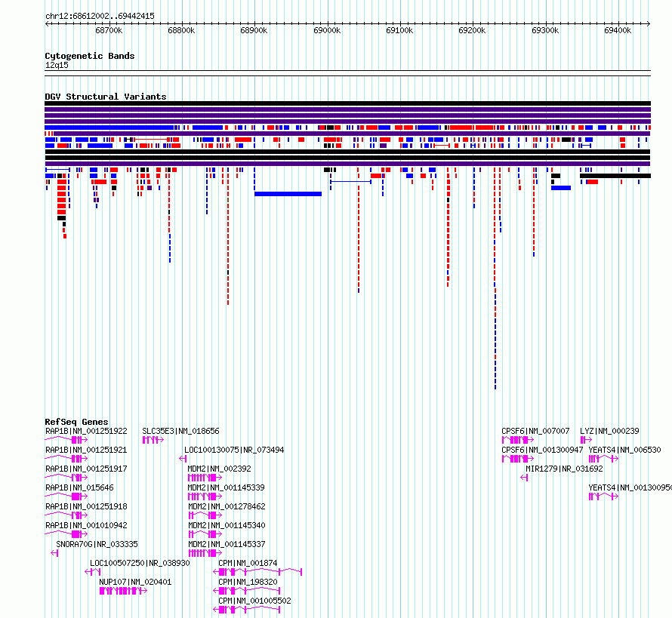This screenshot has height=618, width=672.
Task: Open the RAP1B|NM_015646 transcript label
Action: click(79, 487)
